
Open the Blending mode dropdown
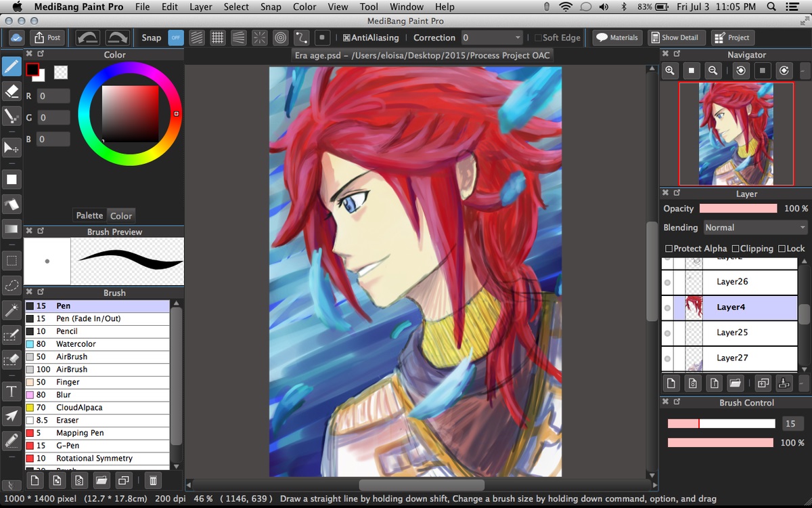[756, 228]
